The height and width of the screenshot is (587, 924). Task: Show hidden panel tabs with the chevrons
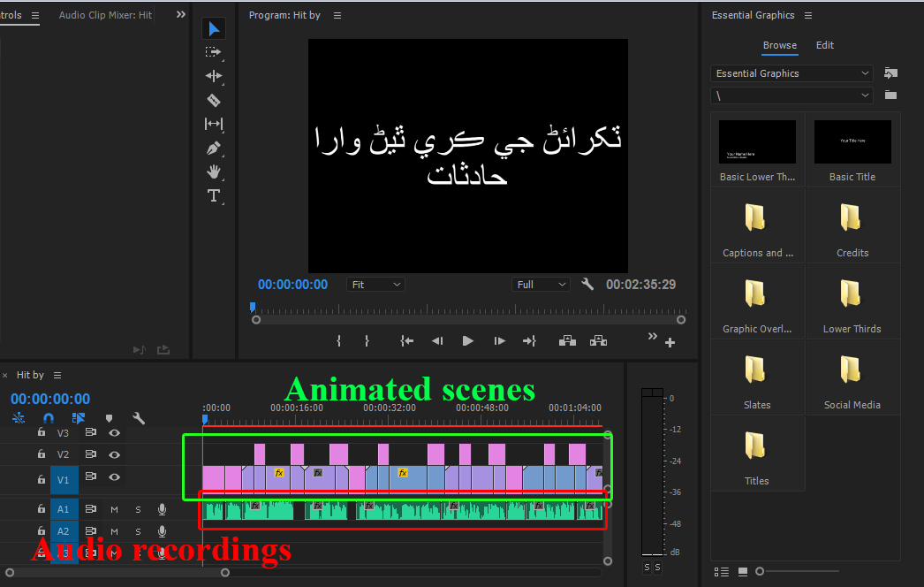pyautogui.click(x=181, y=14)
